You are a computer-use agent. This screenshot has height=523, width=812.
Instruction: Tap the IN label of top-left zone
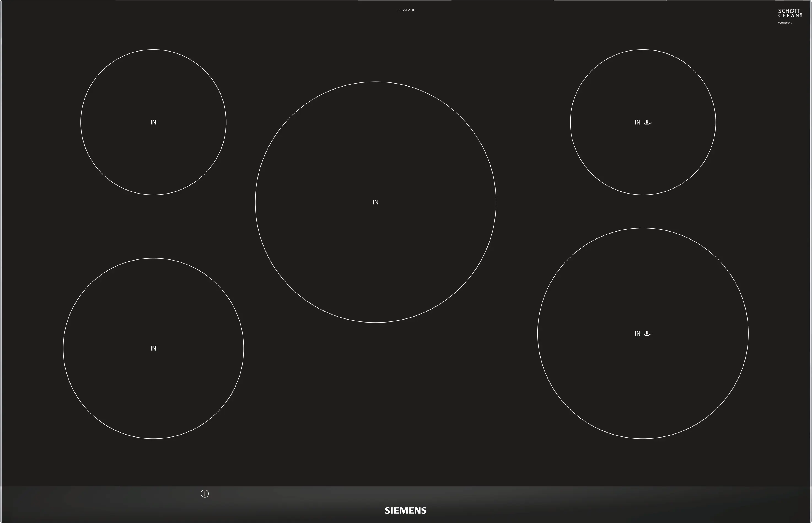[x=154, y=122]
